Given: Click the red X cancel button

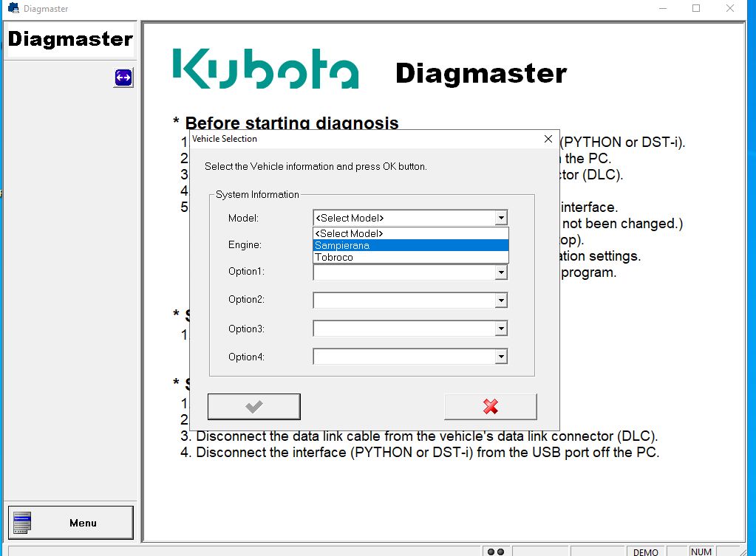Looking at the screenshot, I should click(491, 407).
